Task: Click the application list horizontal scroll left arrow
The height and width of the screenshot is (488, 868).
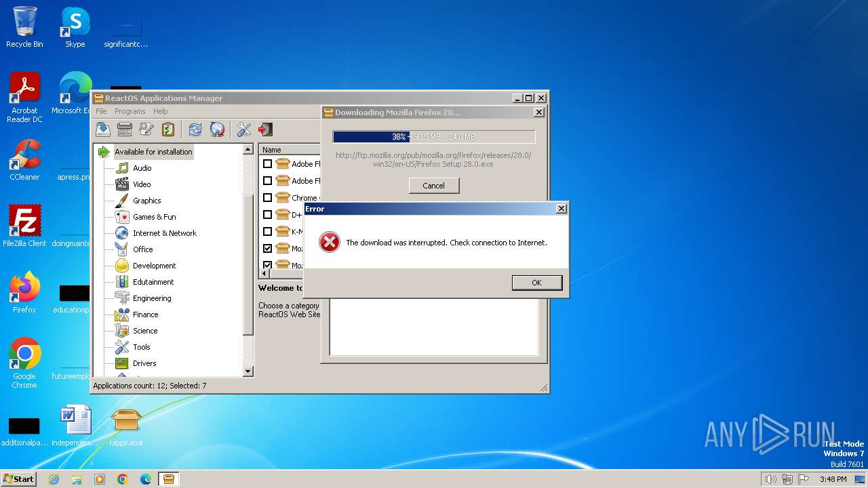Action: pyautogui.click(x=264, y=274)
